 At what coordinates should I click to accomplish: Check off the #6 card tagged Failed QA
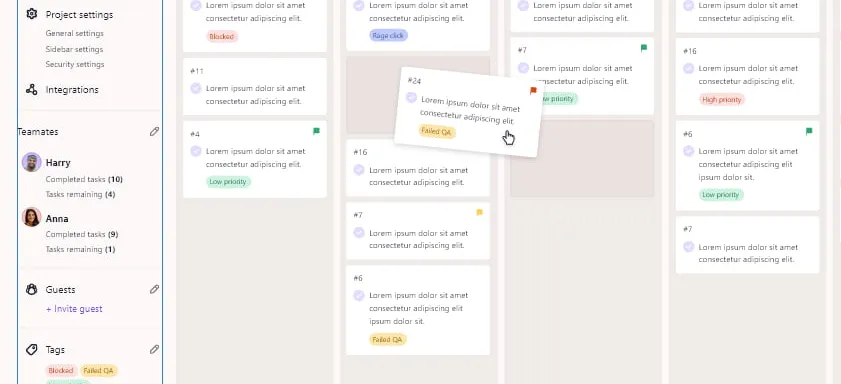pyautogui.click(x=359, y=296)
